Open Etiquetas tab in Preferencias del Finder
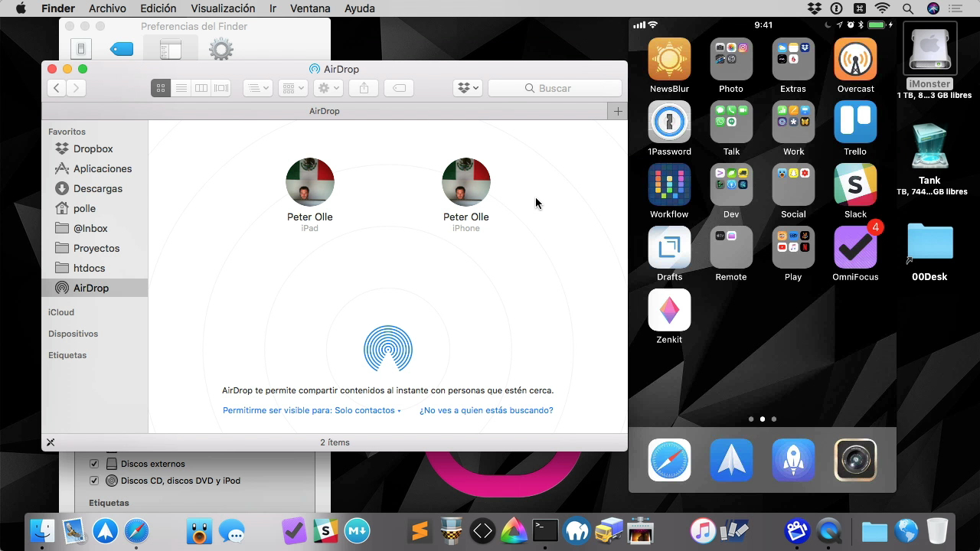The image size is (980, 551). click(122, 50)
